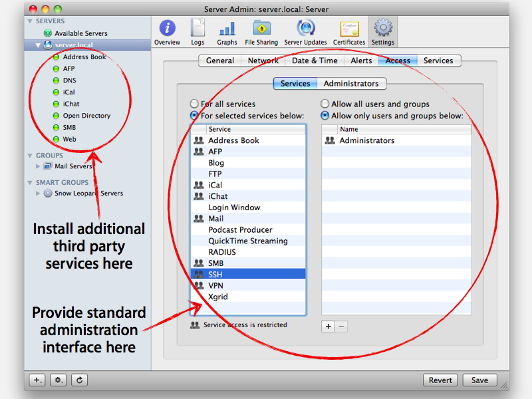This screenshot has height=399, width=532.
Task: Switch to the top-row Services tab
Action: 438,61
